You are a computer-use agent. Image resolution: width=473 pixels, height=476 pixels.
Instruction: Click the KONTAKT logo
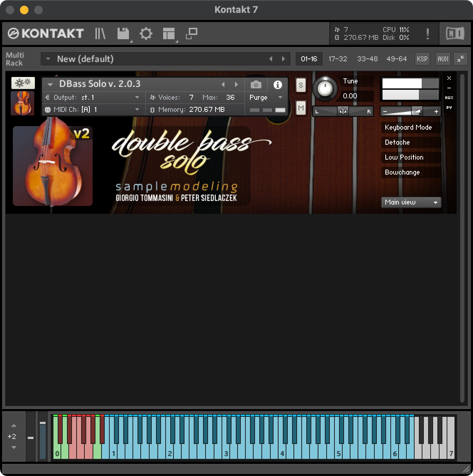[46, 33]
